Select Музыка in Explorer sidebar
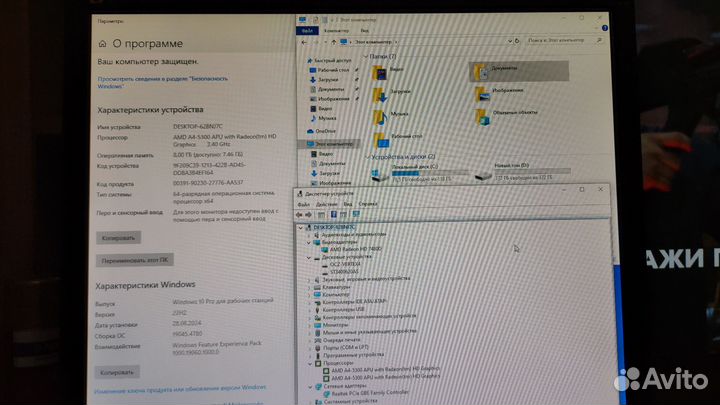This screenshot has height=405, width=720. click(x=324, y=118)
